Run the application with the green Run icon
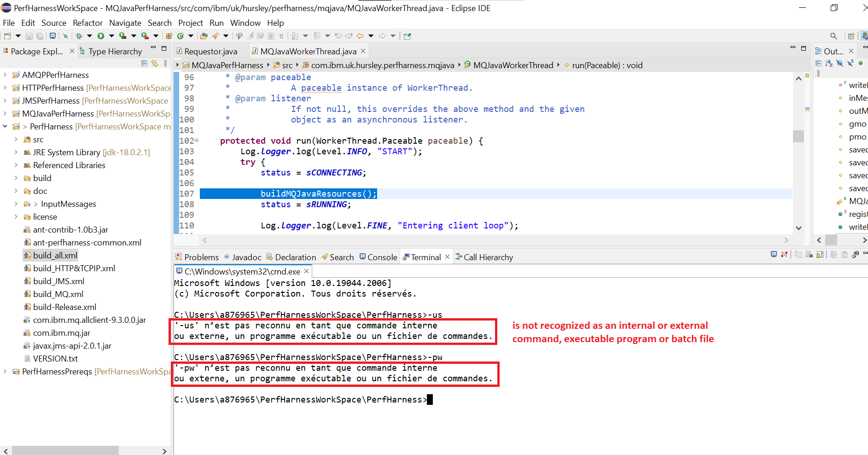868x455 pixels. (101, 35)
